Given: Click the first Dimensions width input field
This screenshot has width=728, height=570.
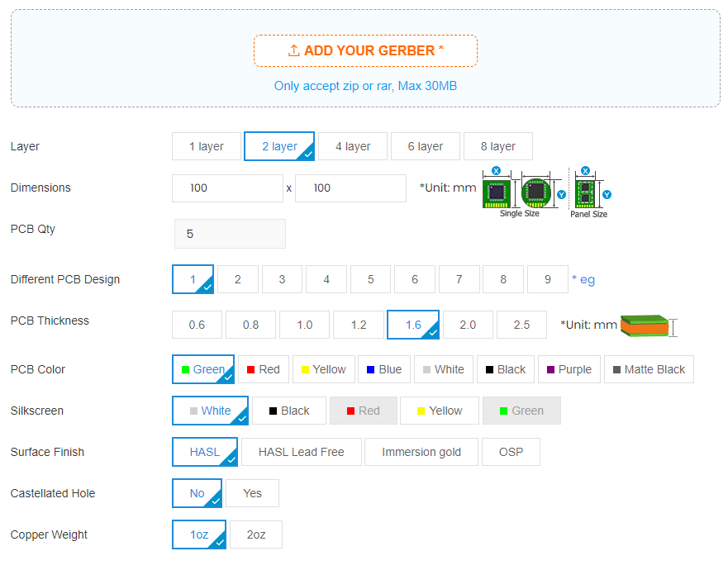Looking at the screenshot, I should [227, 188].
